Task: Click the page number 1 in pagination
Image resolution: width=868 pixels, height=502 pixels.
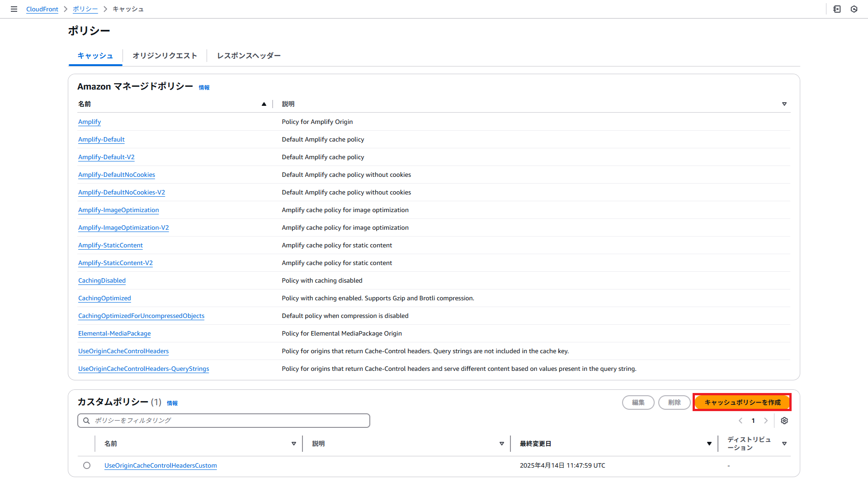Action: (x=753, y=421)
